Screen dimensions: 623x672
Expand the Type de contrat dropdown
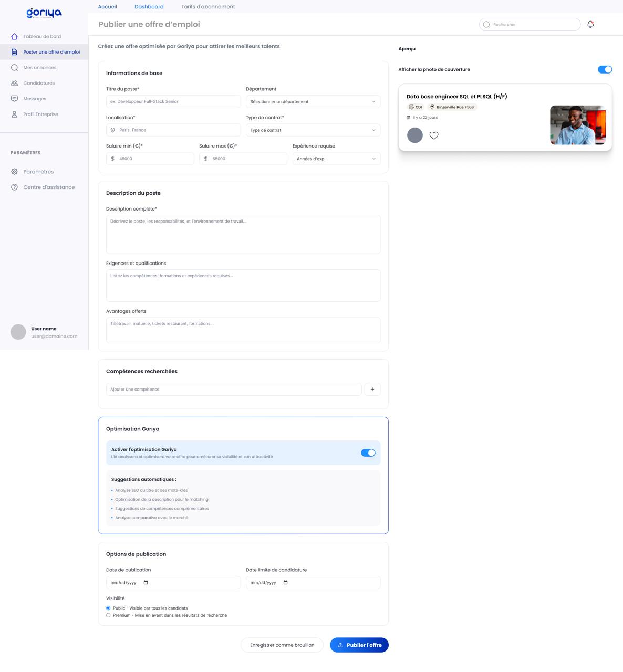coord(313,130)
